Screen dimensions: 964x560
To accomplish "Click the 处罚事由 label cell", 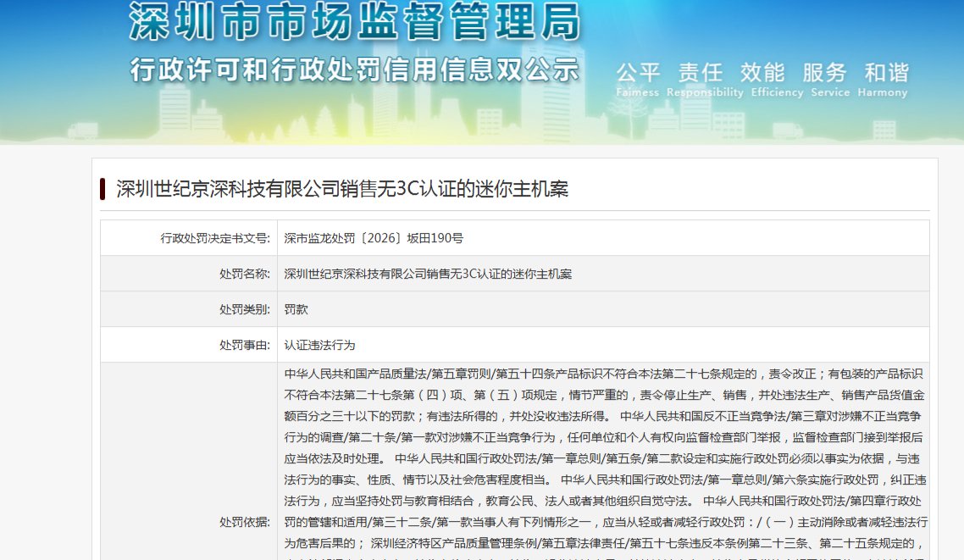I will [x=189, y=345].
